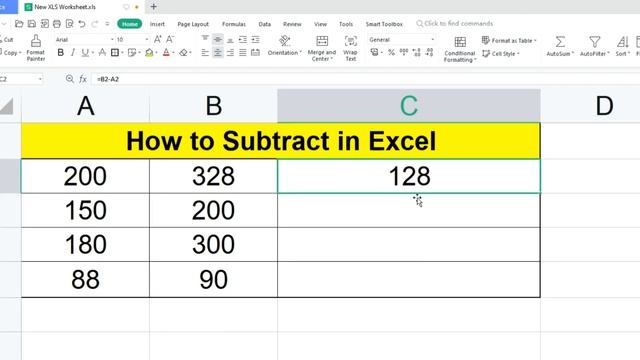Click the Increase Decimal icon
This screenshot has width=640, height=360.
pyautogui.click(x=416, y=52)
